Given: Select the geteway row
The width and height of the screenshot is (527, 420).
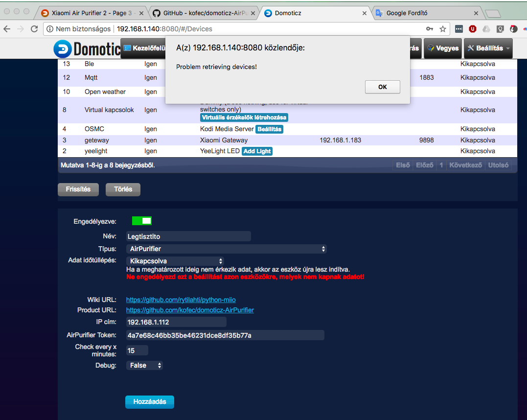Looking at the screenshot, I should (287, 140).
